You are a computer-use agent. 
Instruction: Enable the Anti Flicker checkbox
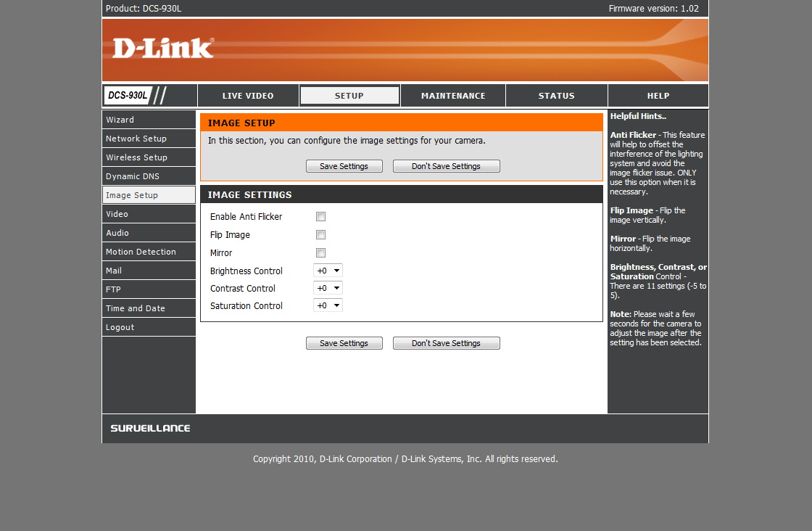320,217
